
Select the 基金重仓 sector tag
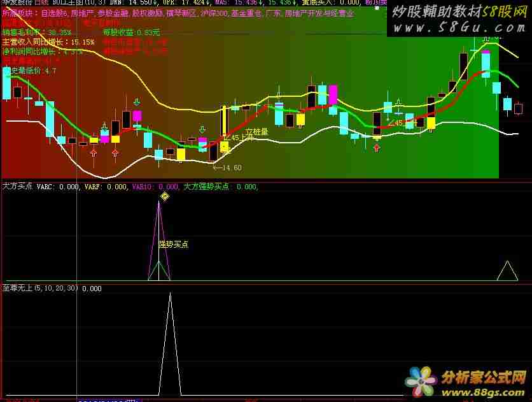pyautogui.click(x=245, y=13)
